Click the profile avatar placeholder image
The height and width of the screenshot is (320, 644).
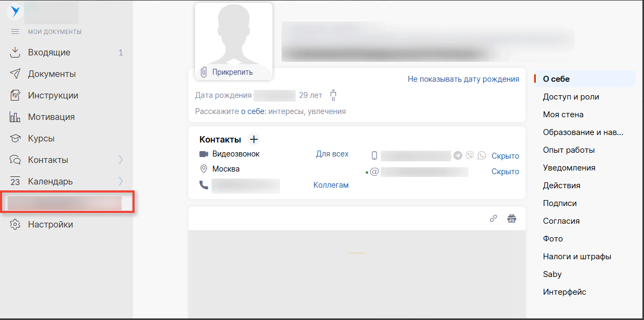[x=233, y=35]
